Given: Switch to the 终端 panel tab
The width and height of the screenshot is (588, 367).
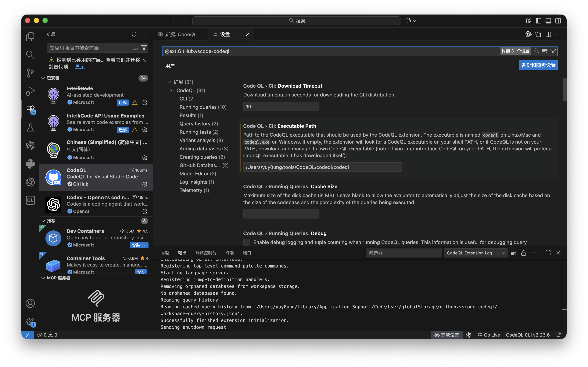Looking at the screenshot, I should click(229, 253).
